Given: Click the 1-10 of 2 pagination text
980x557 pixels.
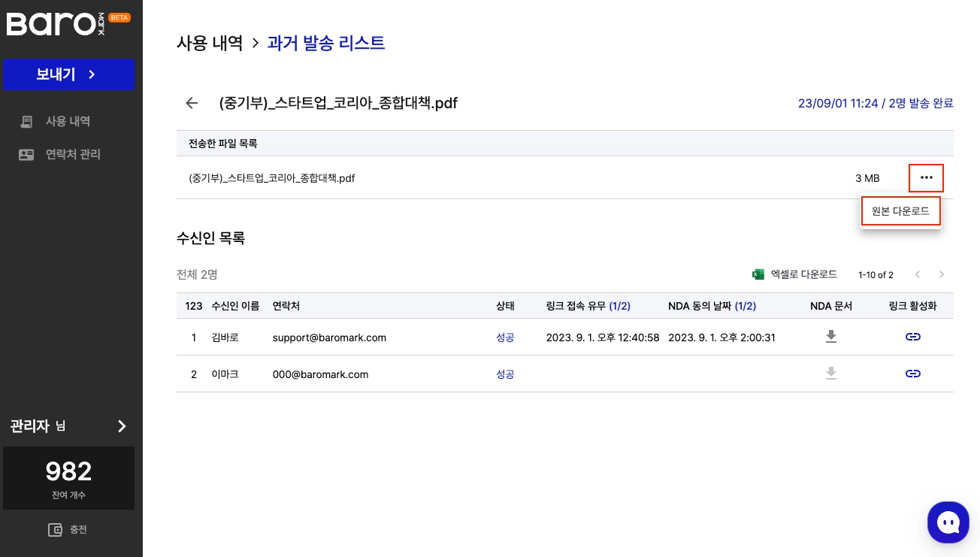Looking at the screenshot, I should coord(876,274).
